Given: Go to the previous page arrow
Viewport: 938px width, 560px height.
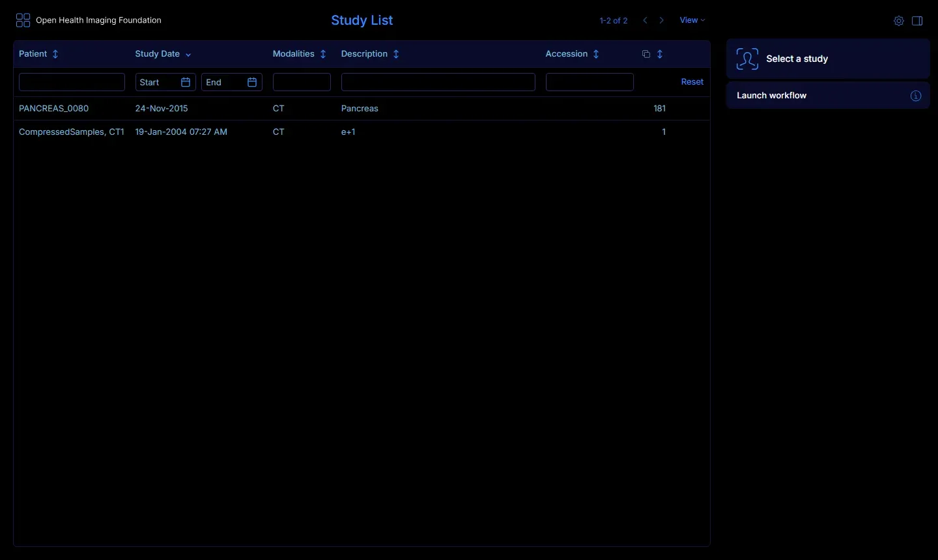Looking at the screenshot, I should pyautogui.click(x=645, y=20).
